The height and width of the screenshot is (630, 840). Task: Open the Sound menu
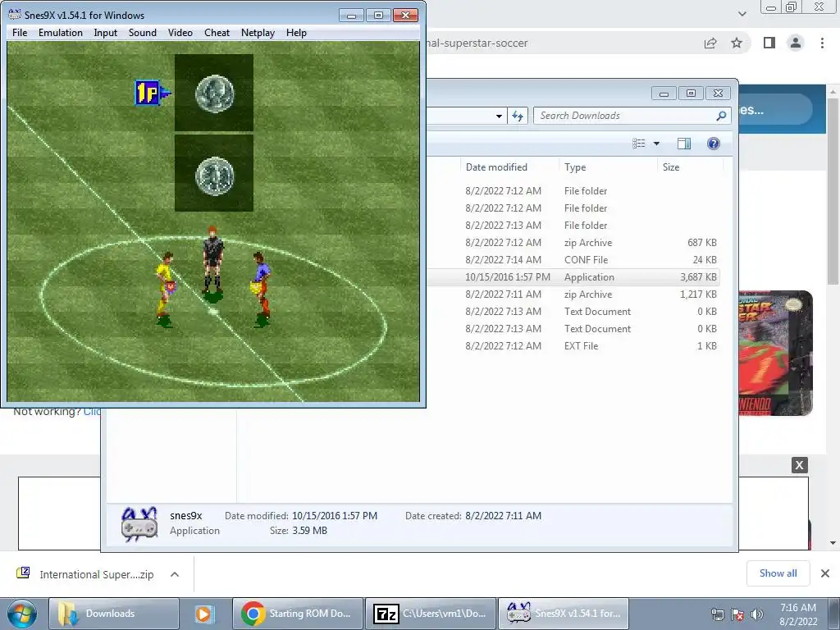coord(143,33)
